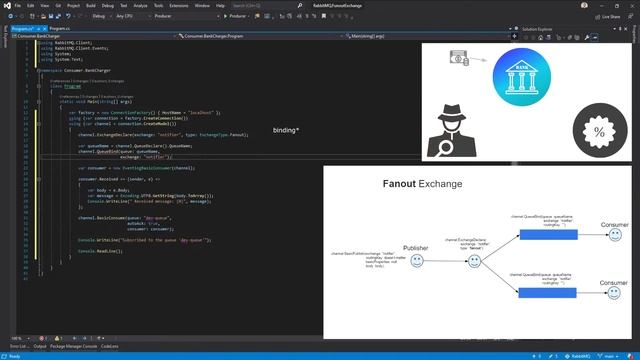The image size is (640, 360).
Task: Open the Output tab
Action: click(x=40, y=347)
